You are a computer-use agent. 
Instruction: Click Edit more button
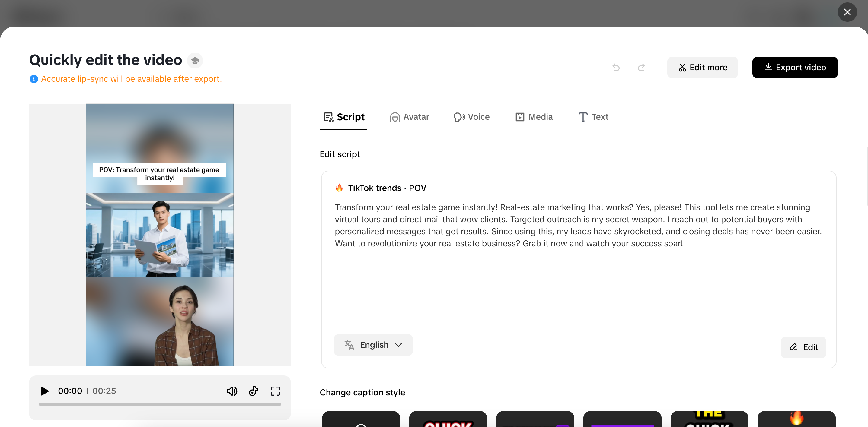pyautogui.click(x=702, y=68)
